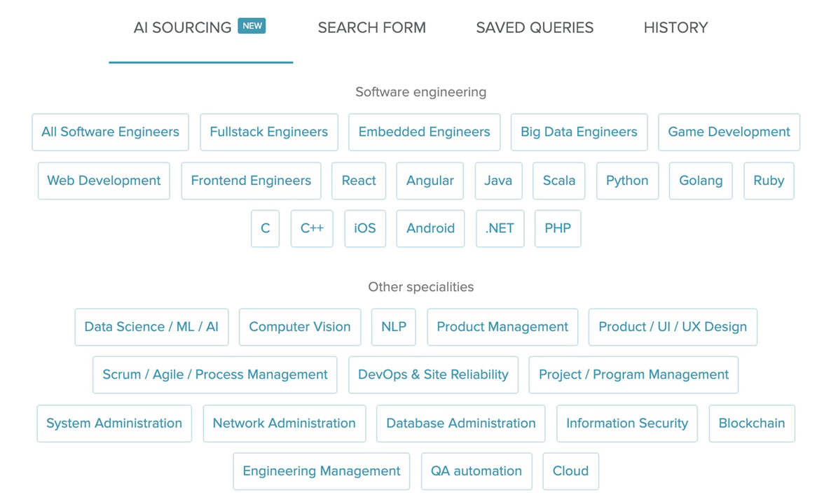Go to the History tab
The height and width of the screenshot is (504, 824).
[675, 27]
